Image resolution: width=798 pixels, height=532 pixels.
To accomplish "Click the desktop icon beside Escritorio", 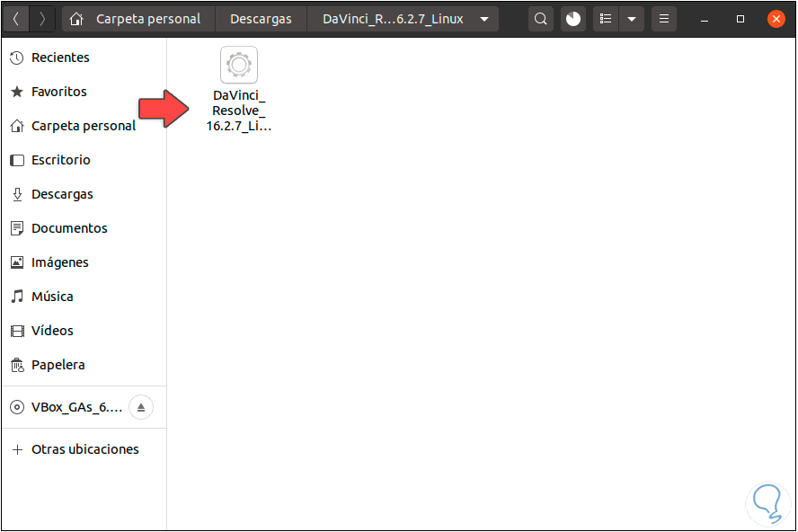I will [x=17, y=160].
